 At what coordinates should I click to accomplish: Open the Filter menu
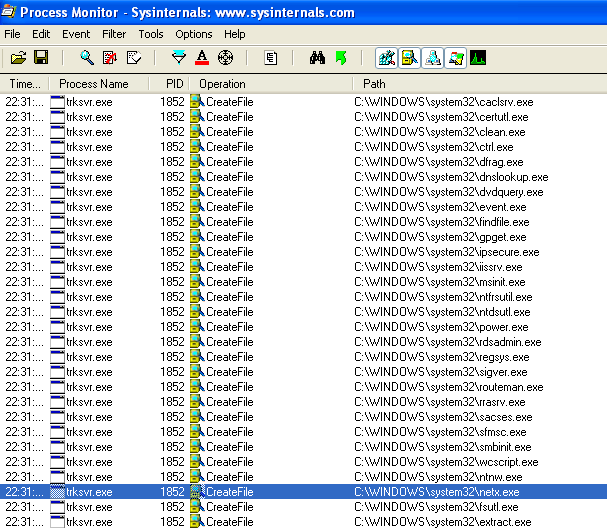point(114,34)
